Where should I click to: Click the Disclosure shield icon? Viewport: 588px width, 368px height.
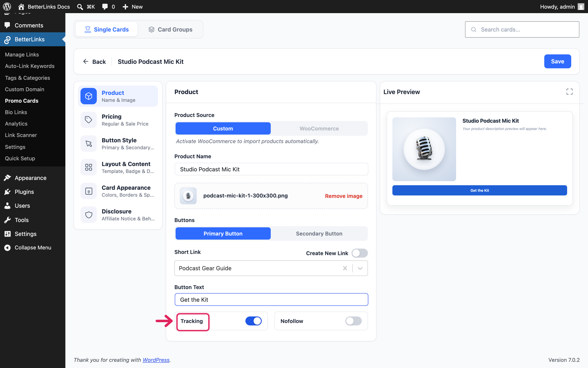(89, 215)
